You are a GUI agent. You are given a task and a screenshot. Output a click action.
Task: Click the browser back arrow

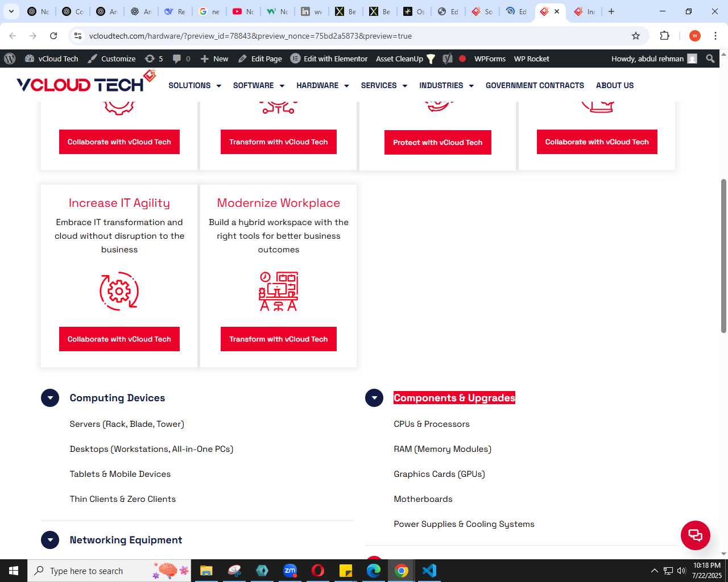[x=13, y=36]
